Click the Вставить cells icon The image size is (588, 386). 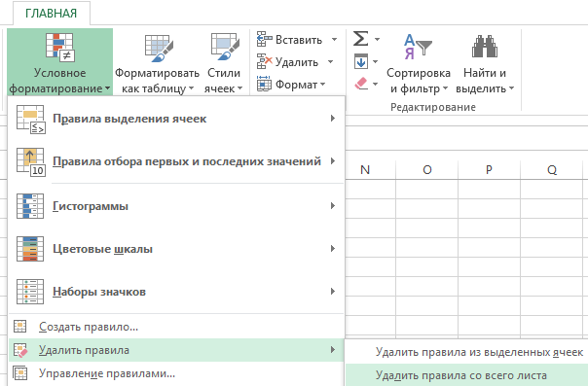pyautogui.click(x=265, y=39)
